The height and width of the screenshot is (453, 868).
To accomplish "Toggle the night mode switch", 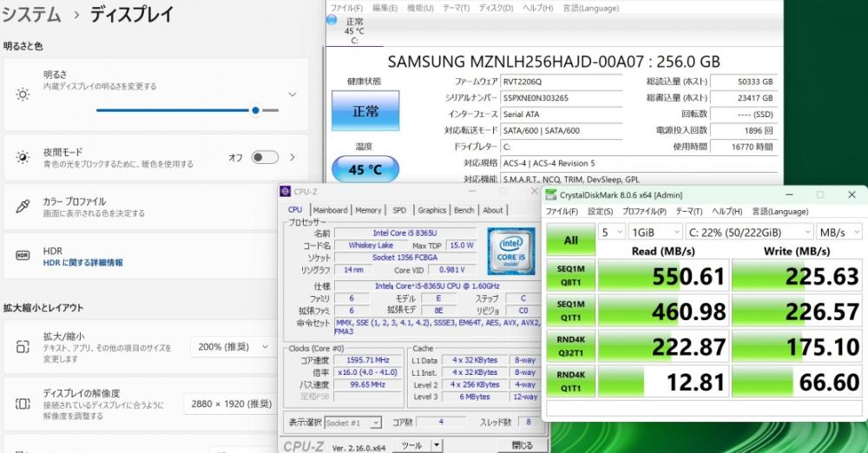I will point(264,157).
